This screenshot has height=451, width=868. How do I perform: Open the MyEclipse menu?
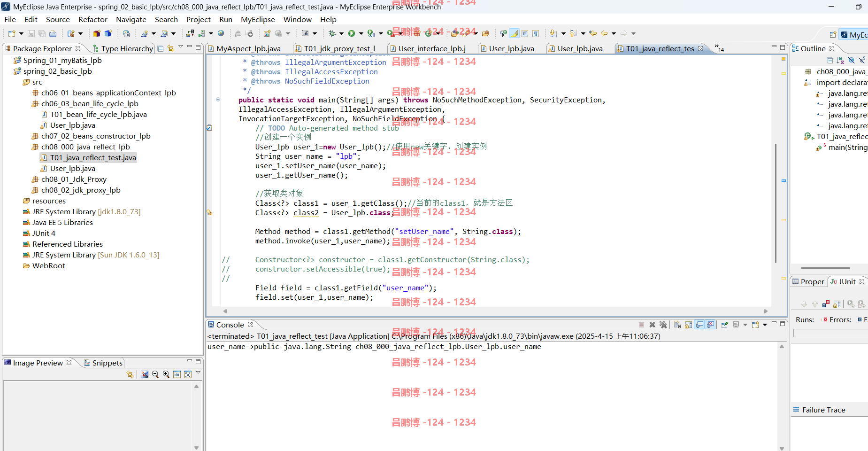[x=258, y=19]
